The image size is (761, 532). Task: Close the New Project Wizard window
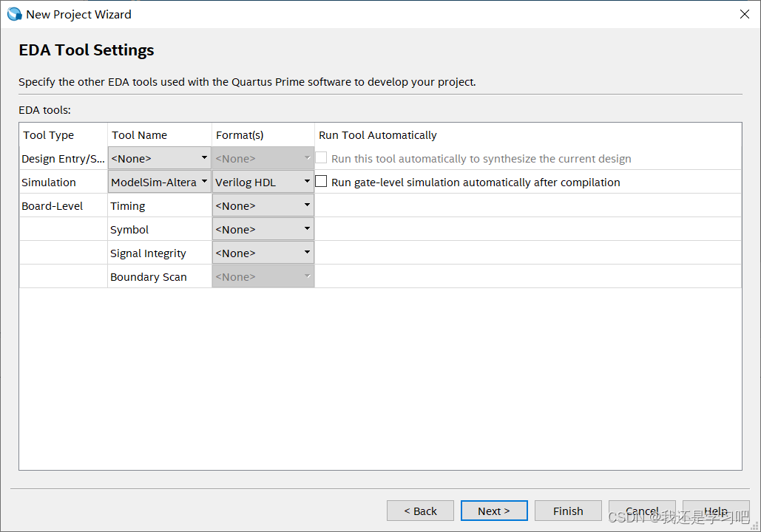pyautogui.click(x=745, y=14)
